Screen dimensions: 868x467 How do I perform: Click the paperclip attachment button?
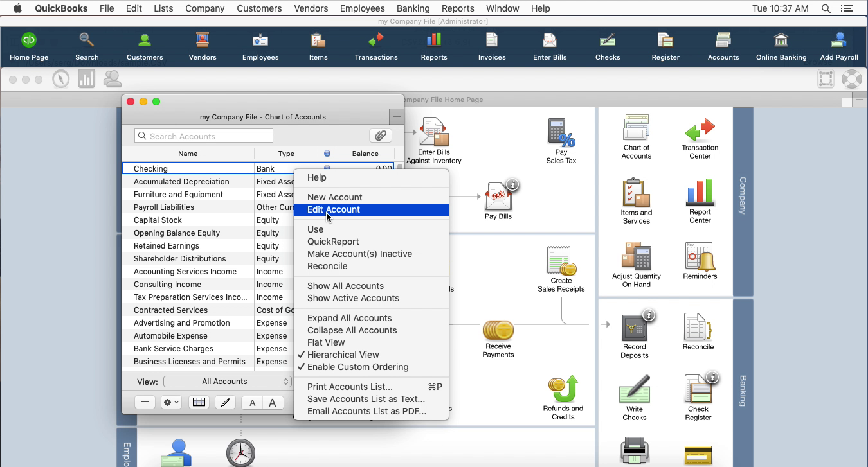[x=381, y=136]
